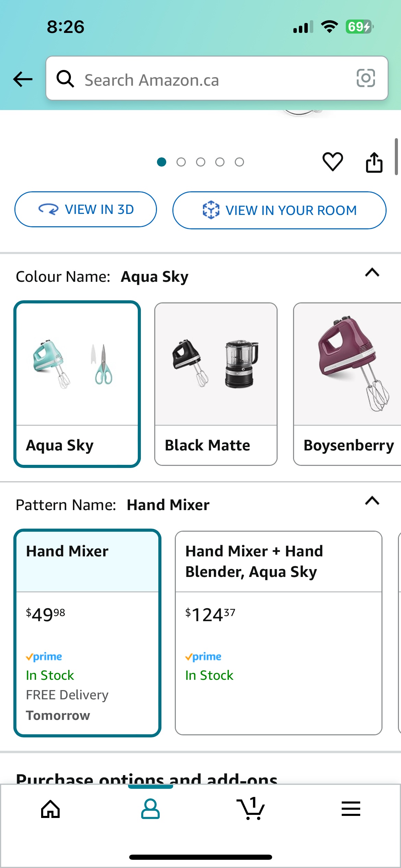401x868 pixels.
Task: Jump to second product image dot
Action: click(x=181, y=162)
